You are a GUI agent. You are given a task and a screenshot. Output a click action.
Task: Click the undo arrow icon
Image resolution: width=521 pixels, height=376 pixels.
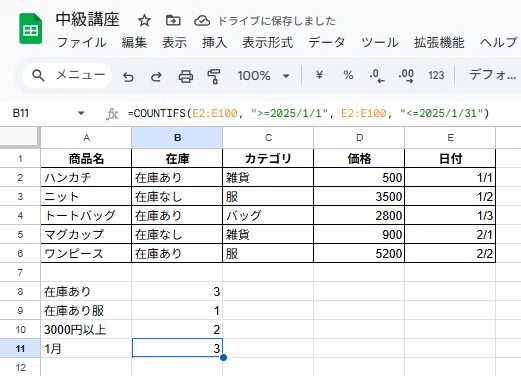click(x=128, y=77)
